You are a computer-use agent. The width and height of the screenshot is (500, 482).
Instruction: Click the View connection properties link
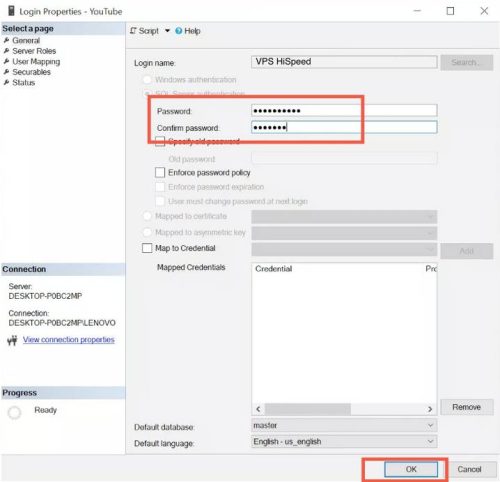(69, 340)
